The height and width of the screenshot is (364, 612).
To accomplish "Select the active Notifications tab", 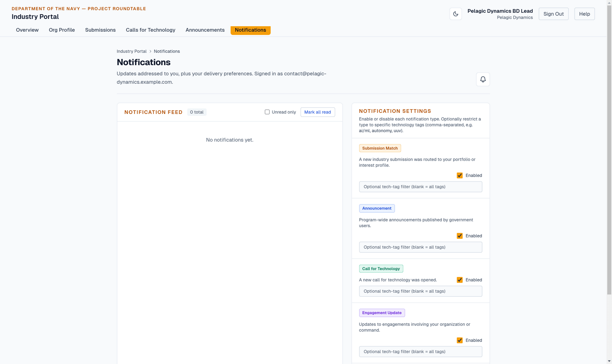I will click(x=251, y=30).
